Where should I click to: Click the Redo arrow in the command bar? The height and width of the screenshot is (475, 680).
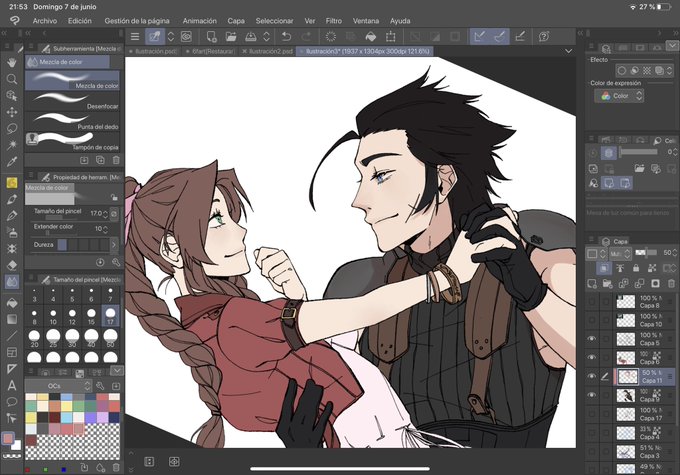tap(306, 36)
